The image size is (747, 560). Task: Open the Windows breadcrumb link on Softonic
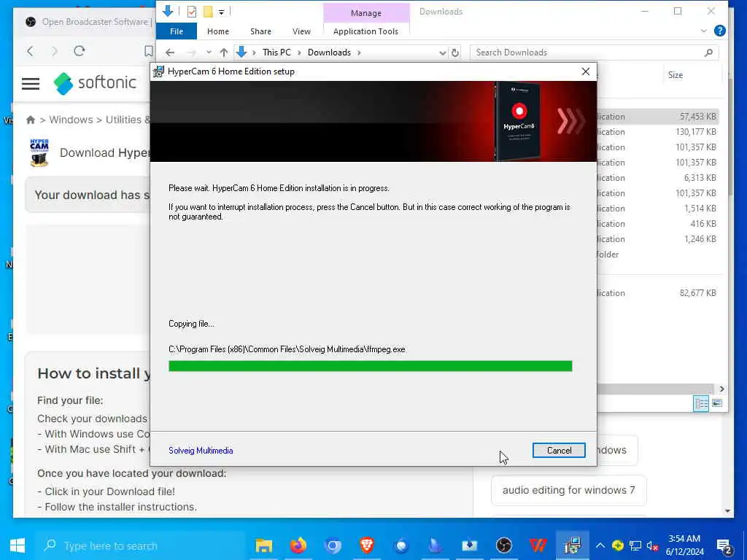pos(71,120)
